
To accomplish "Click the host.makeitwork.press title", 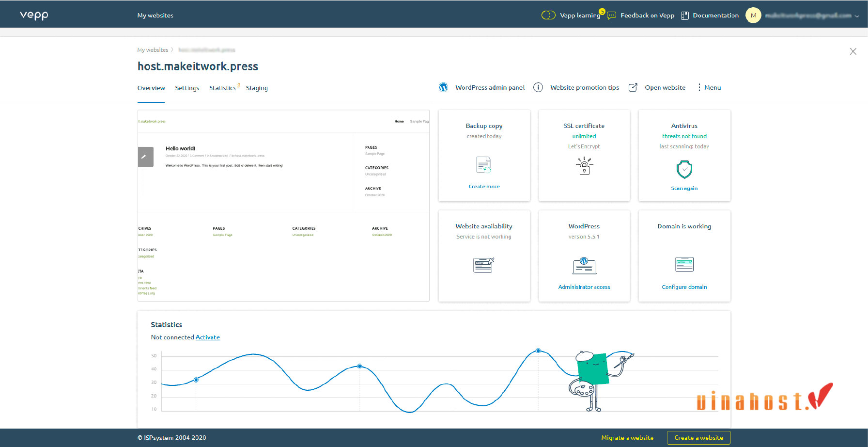I will point(198,66).
